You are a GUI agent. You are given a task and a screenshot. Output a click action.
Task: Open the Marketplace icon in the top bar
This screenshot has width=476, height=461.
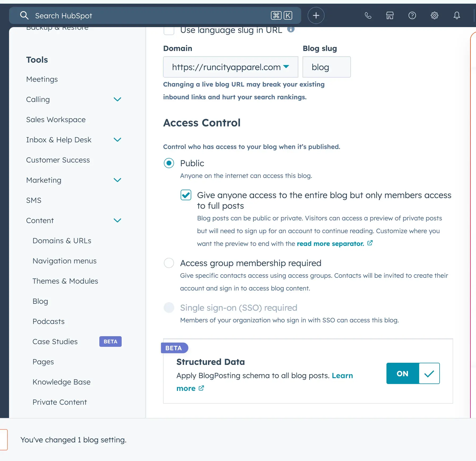(390, 15)
